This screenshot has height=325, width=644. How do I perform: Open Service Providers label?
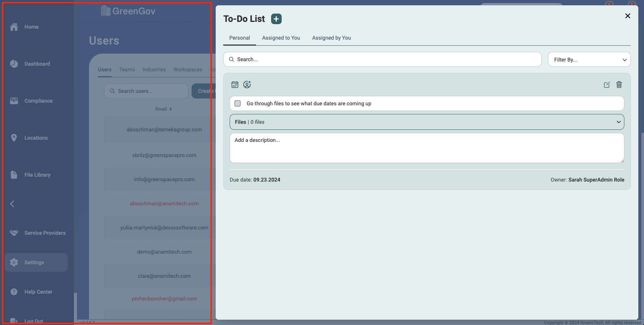tap(45, 233)
